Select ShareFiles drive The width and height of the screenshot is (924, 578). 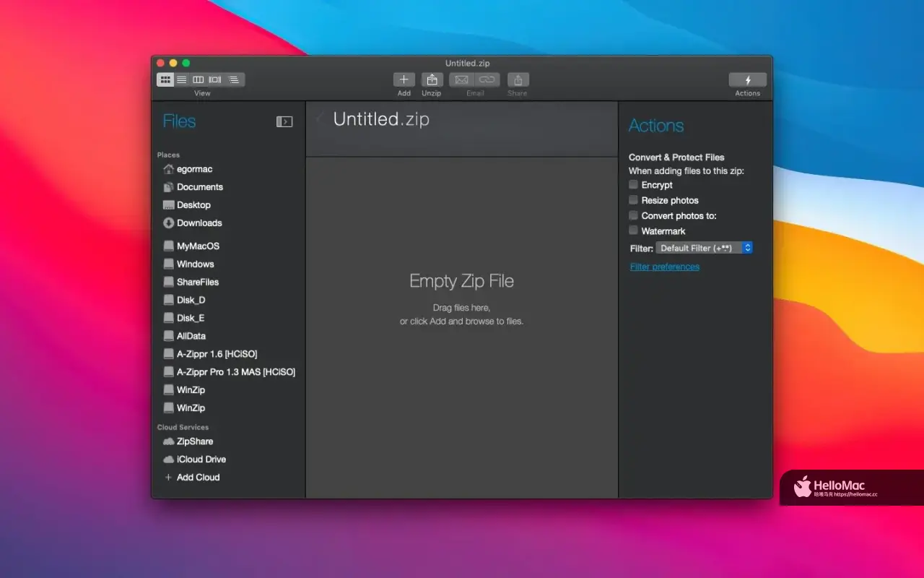(x=191, y=282)
